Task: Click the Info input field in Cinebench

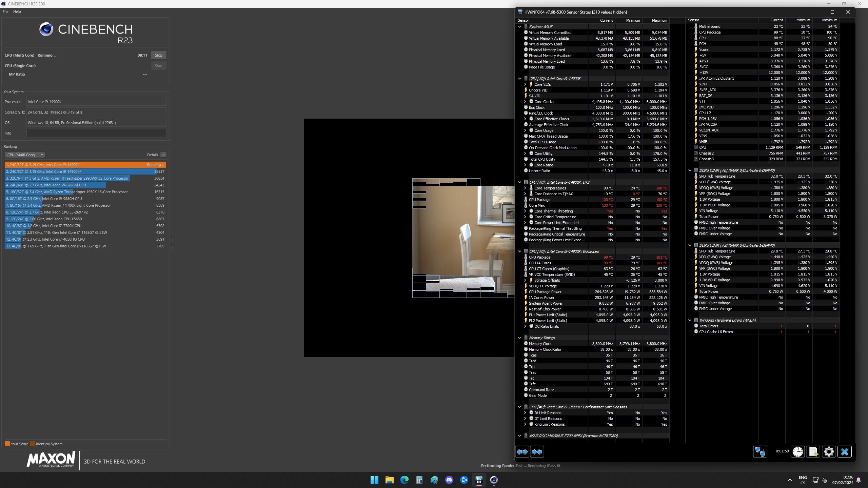Action: tap(96, 133)
